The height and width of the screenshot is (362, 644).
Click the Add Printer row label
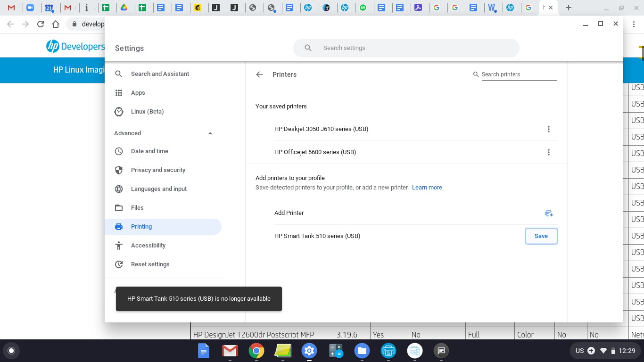[289, 213]
